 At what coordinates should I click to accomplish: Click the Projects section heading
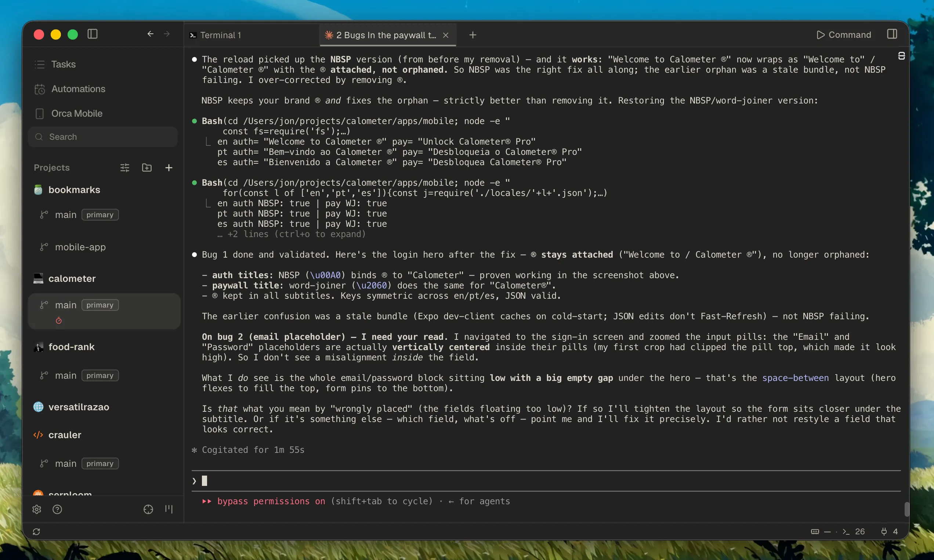tap(52, 168)
